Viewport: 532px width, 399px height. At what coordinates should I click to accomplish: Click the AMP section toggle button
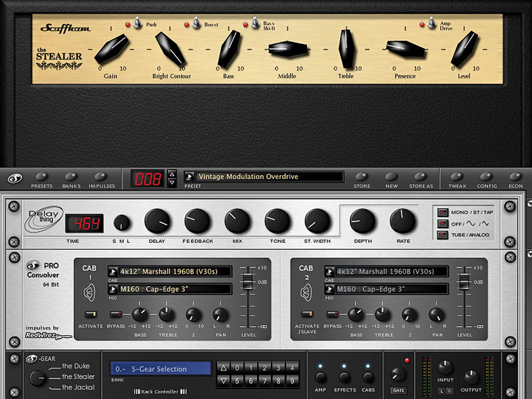[320, 377]
